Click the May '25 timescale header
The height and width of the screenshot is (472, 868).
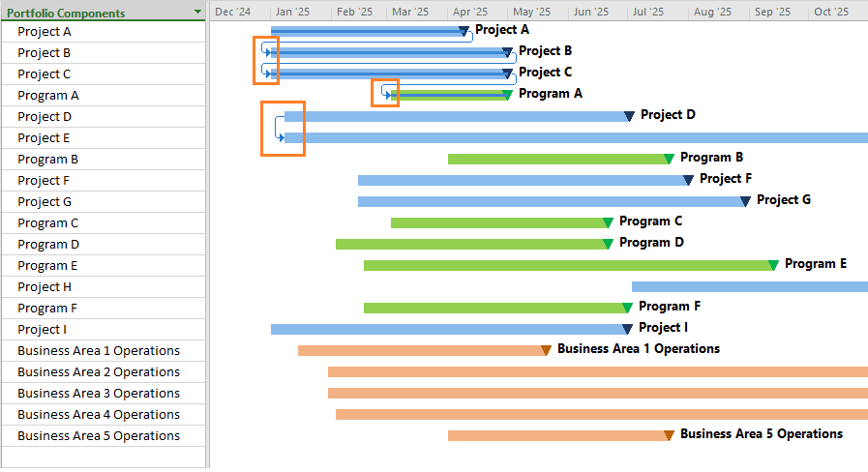[x=531, y=12]
